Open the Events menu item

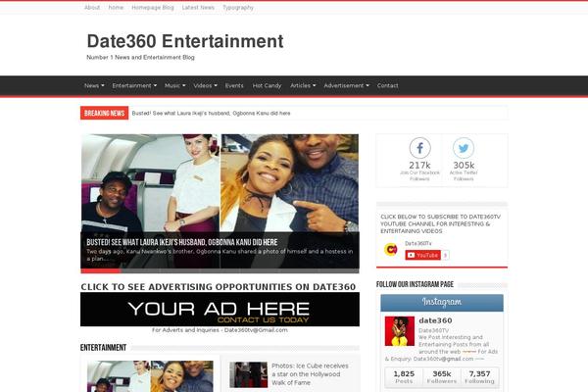[x=234, y=85]
